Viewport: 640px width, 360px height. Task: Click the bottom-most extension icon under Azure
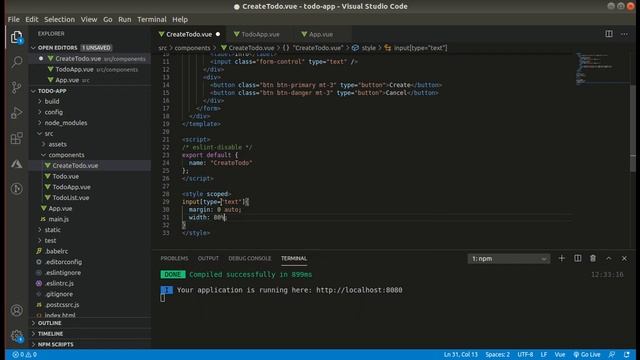pyautogui.click(x=16, y=189)
